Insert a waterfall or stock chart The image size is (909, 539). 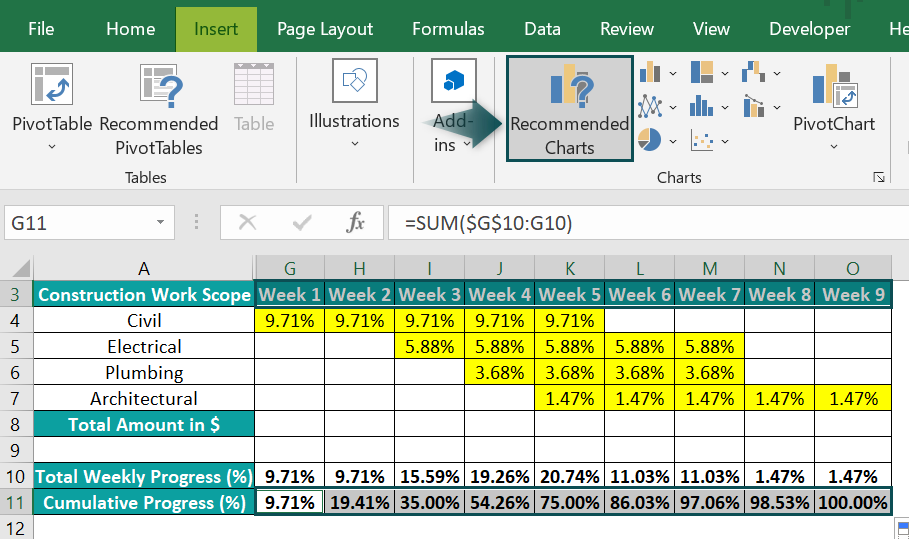tap(753, 73)
